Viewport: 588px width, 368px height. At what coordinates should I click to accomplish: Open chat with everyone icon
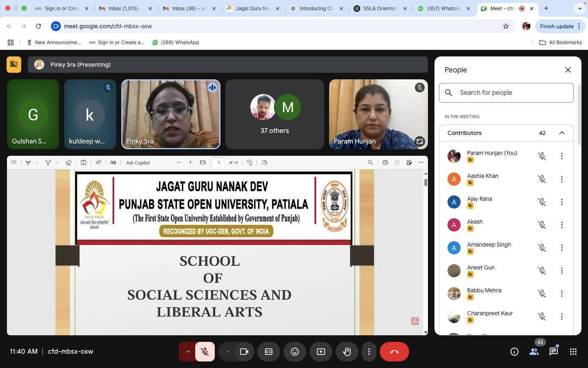[x=554, y=352]
